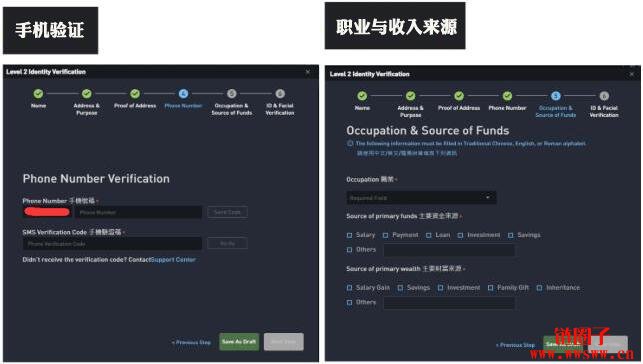Enable the Family Gift checkbox

(x=490, y=288)
